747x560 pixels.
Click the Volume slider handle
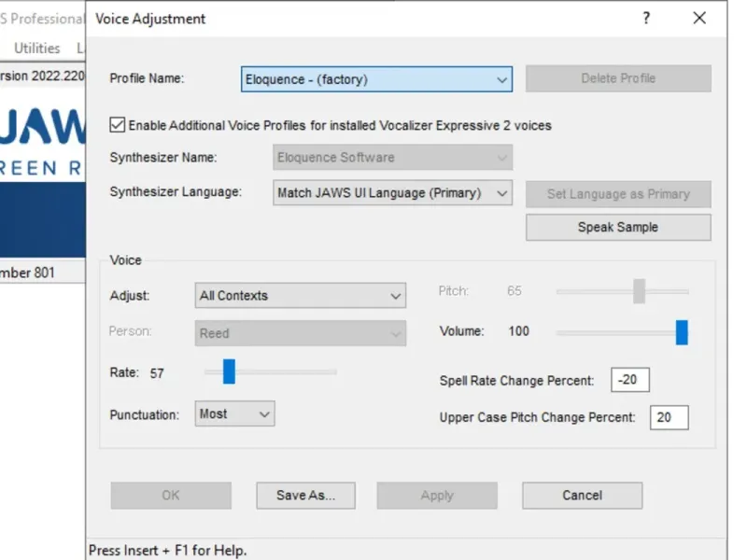682,332
